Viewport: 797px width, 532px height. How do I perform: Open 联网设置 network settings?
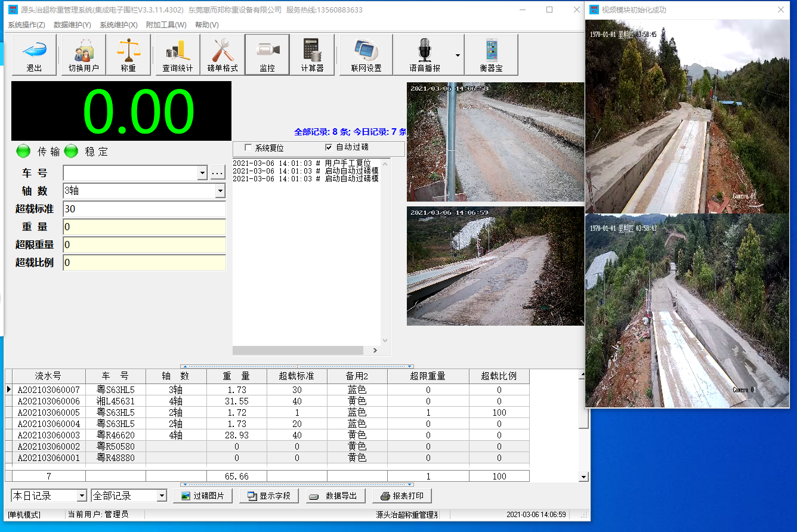[366, 54]
